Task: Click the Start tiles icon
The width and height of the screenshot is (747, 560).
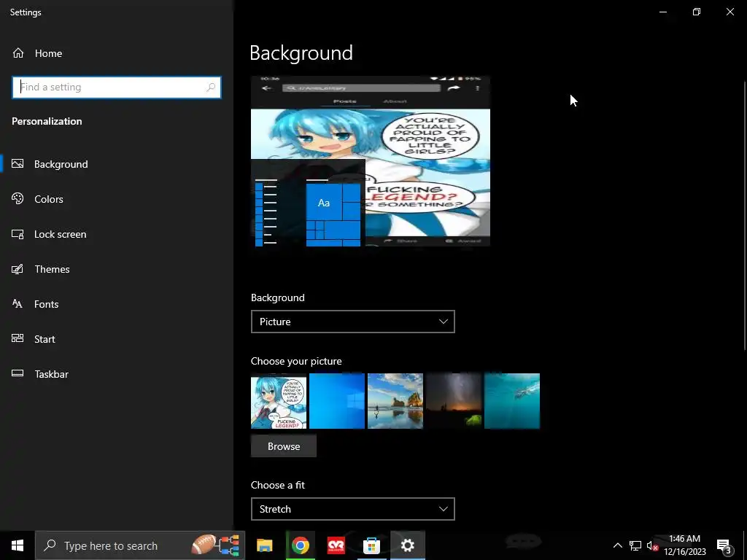Action: click(x=18, y=338)
